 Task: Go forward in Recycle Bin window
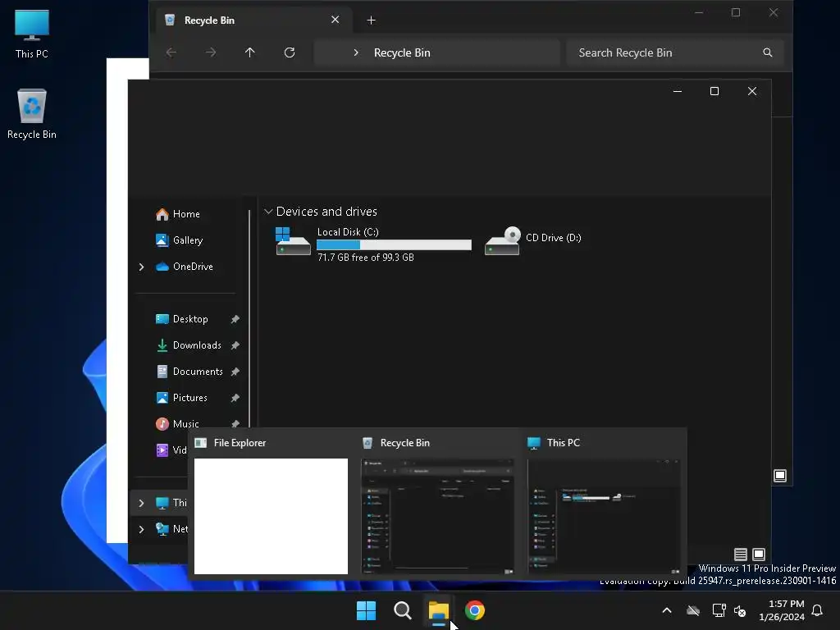click(211, 52)
